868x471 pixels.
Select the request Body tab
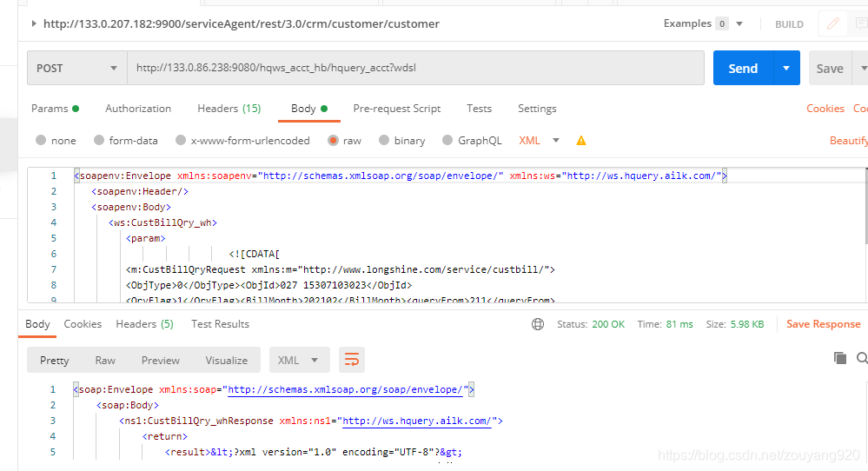point(309,109)
